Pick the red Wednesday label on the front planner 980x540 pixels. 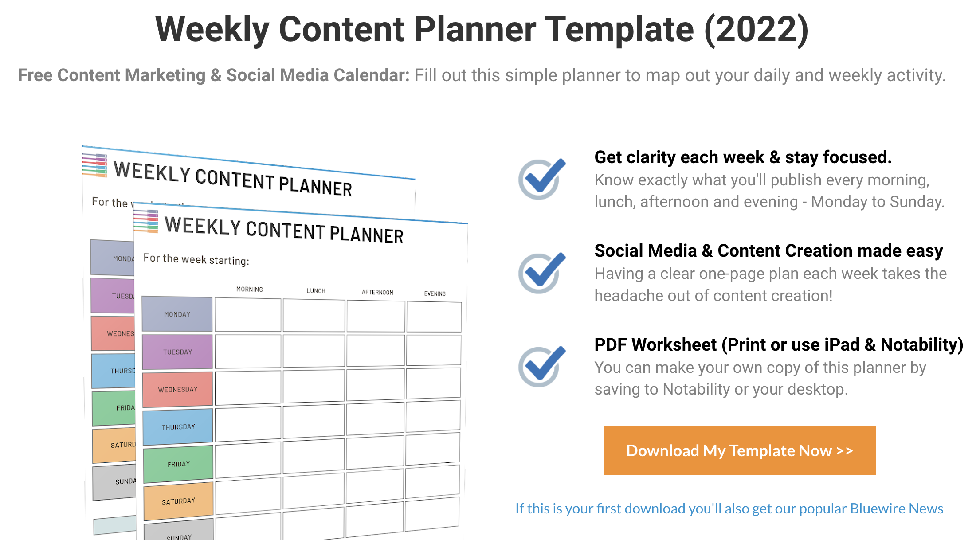tap(177, 390)
